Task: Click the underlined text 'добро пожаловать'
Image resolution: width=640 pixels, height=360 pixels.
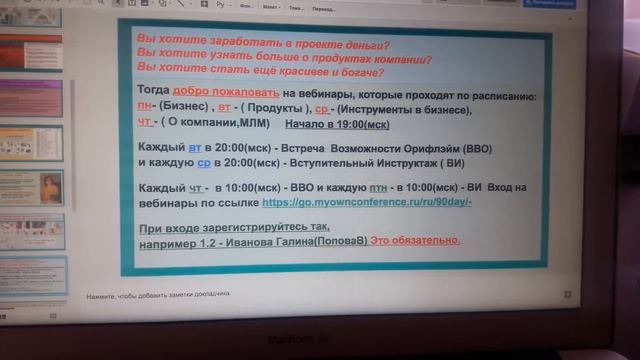Action: pos(226,92)
